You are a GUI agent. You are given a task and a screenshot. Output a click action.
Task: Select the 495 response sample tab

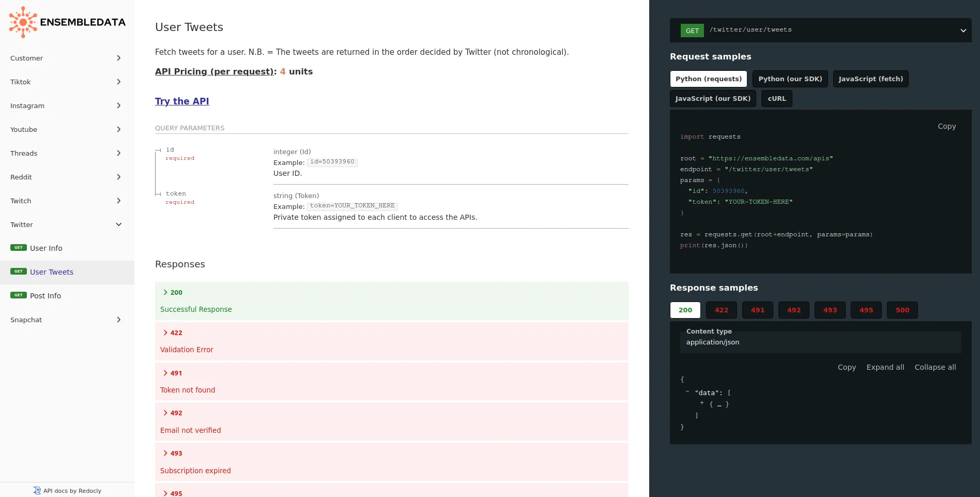pyautogui.click(x=866, y=310)
